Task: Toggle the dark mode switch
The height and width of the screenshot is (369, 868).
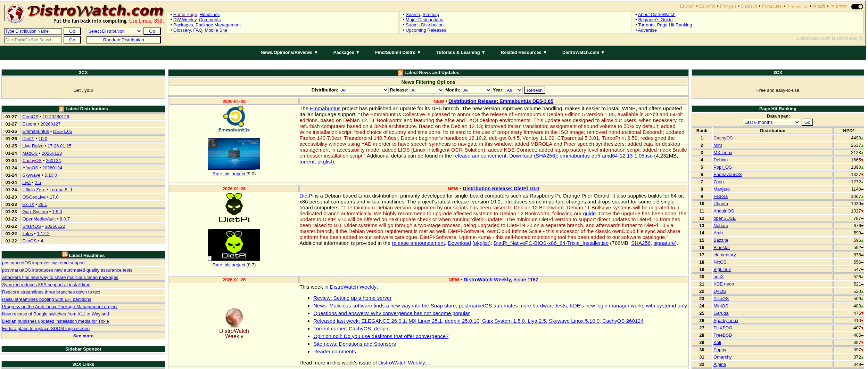Action: (857, 7)
